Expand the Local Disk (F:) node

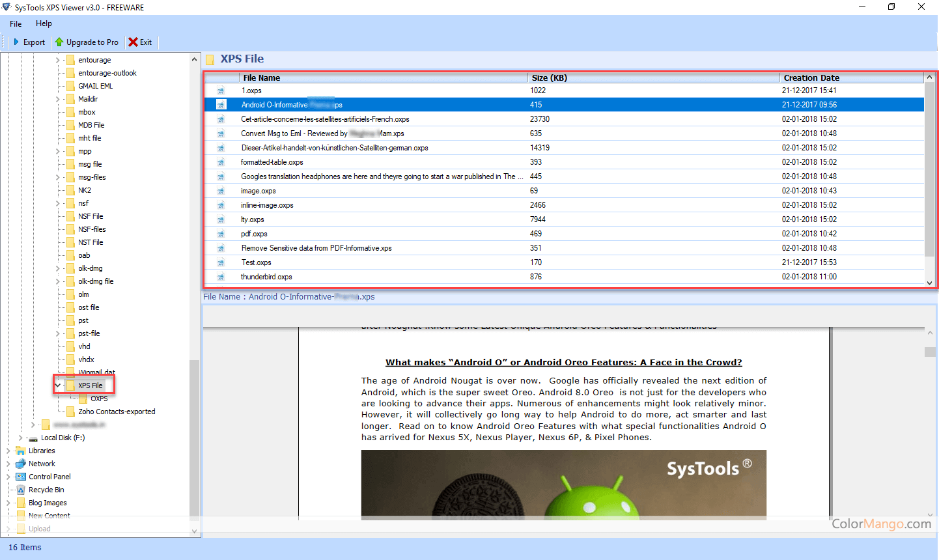[x=20, y=438]
